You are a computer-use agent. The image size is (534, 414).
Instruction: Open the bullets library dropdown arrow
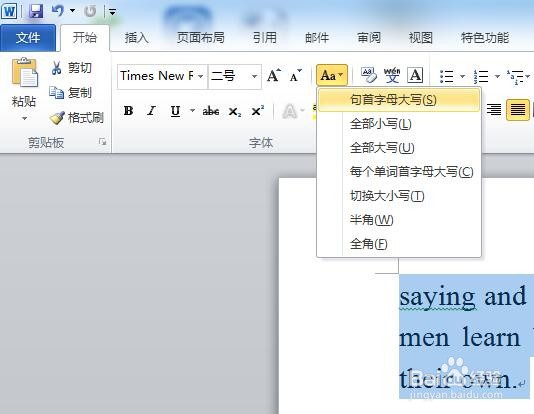coord(462,76)
